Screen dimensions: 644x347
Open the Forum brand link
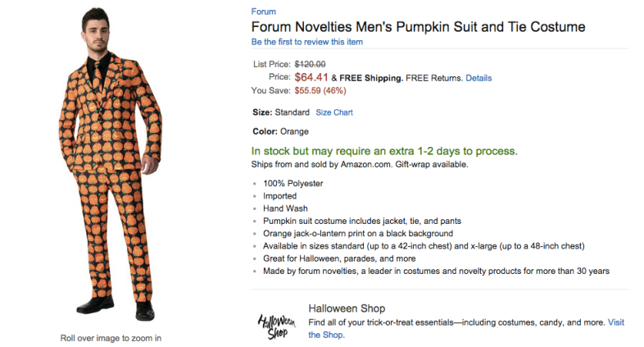(263, 11)
